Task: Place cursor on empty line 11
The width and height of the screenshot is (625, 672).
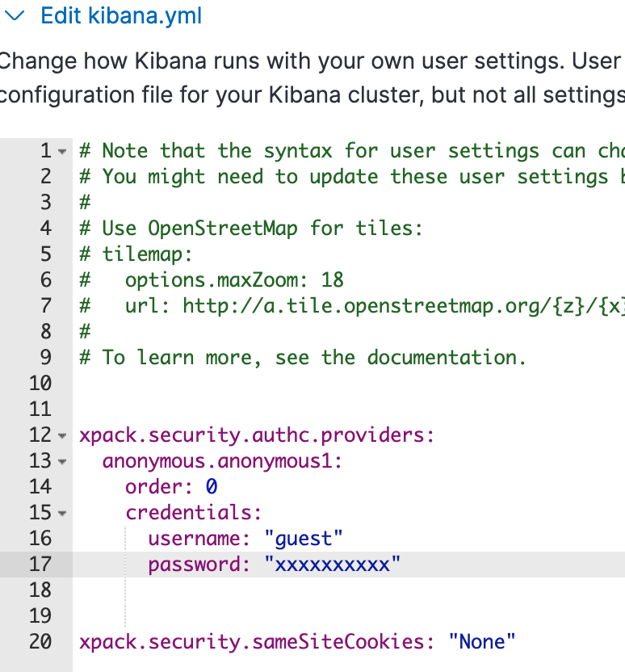Action: tap(349, 409)
